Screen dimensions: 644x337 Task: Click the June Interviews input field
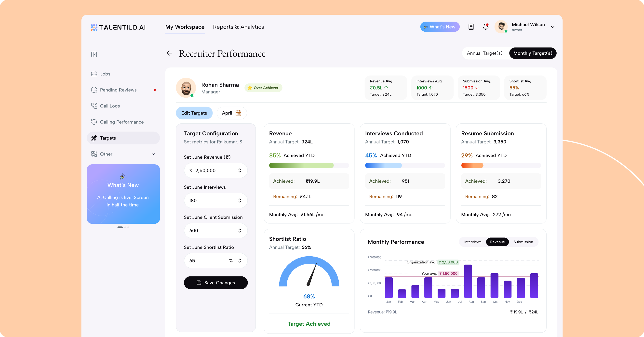[216, 200]
